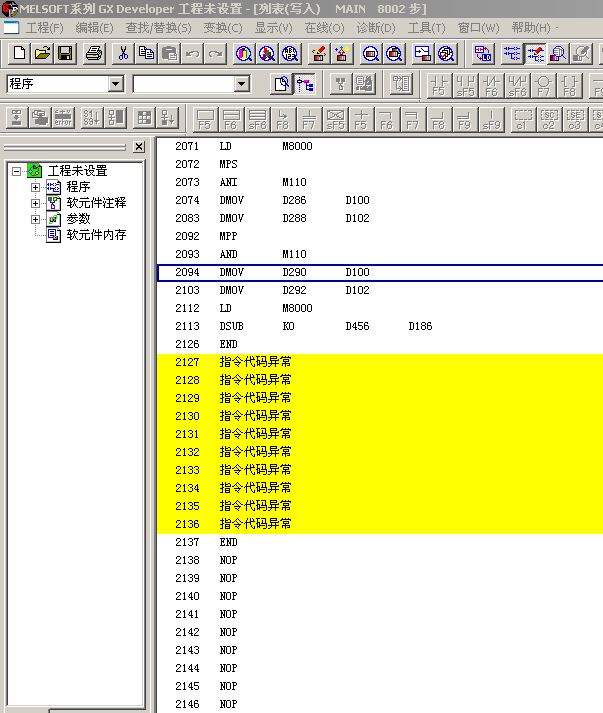Expand the 软元件注释 tree node

tap(36, 203)
